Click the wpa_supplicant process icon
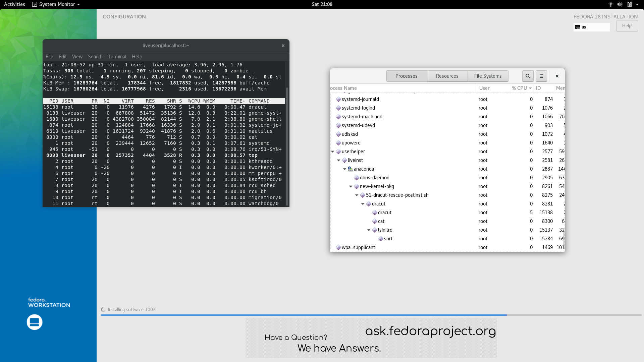The image size is (644, 362). (338, 247)
